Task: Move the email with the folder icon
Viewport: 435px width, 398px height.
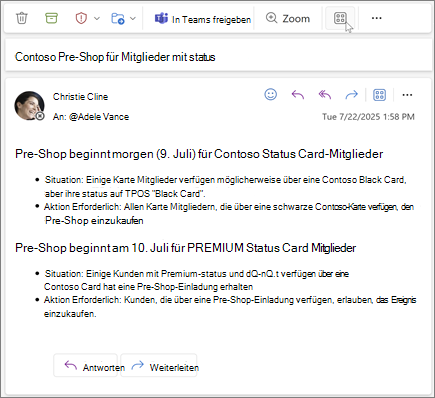Action: pyautogui.click(x=118, y=18)
